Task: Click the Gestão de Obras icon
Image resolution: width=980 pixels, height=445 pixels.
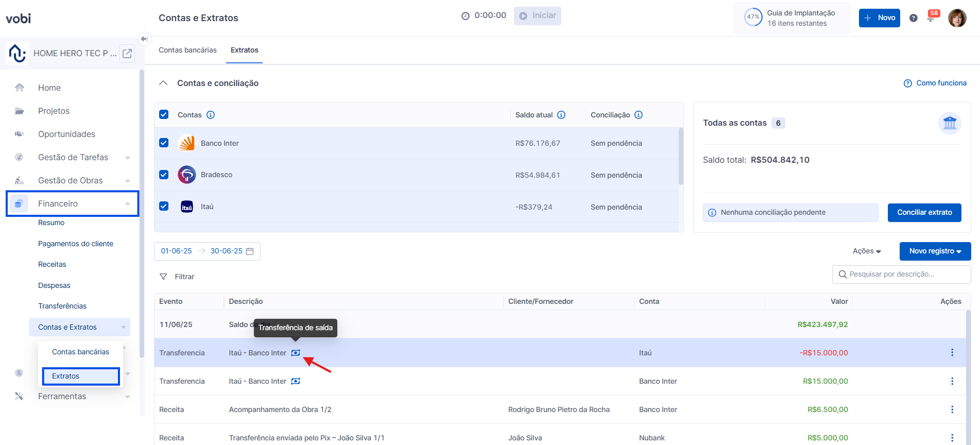Action: coord(20,180)
